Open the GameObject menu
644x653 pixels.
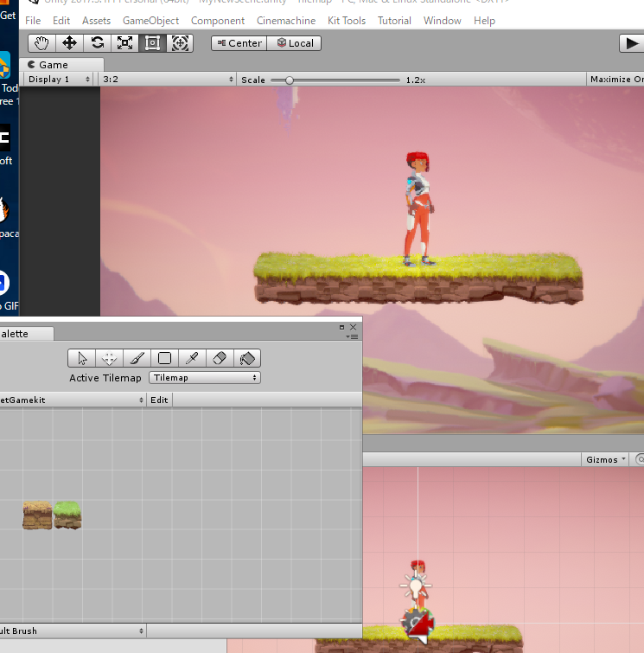(150, 21)
